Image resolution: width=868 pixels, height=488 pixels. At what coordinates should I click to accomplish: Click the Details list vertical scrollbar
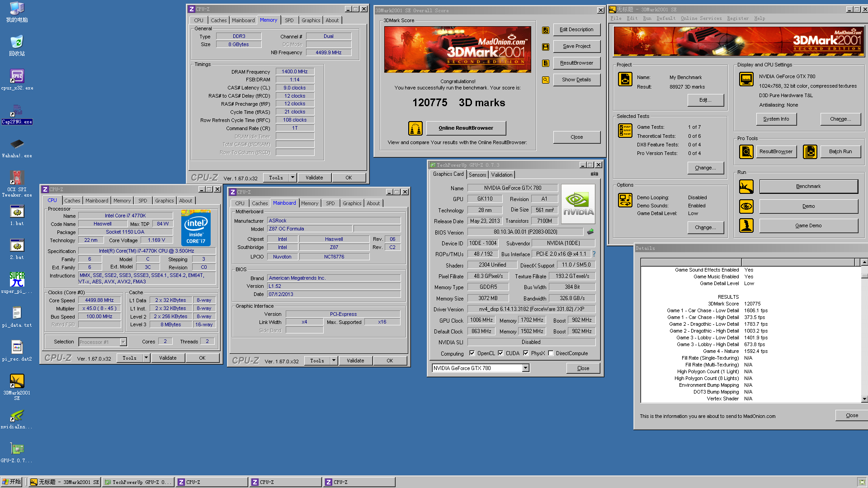click(864, 331)
